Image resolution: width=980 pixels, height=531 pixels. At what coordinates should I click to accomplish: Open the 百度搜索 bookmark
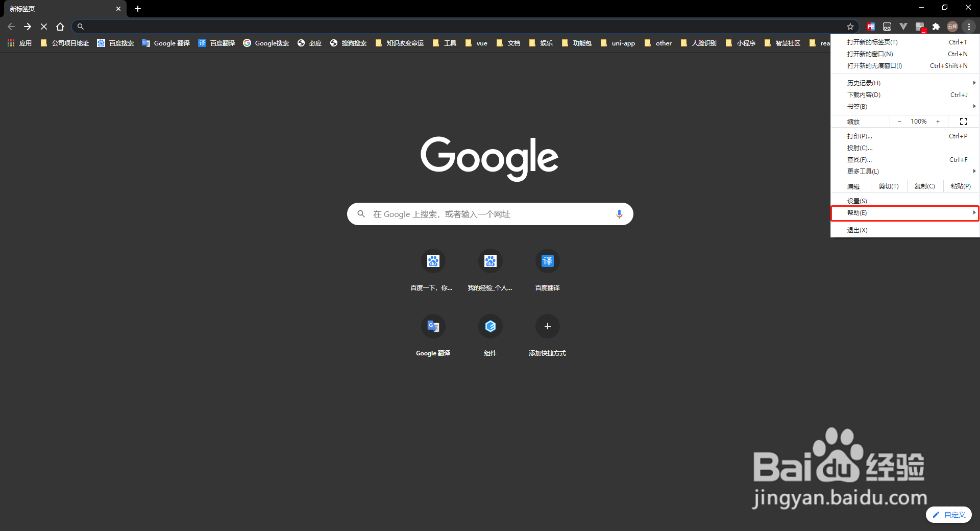[115, 43]
